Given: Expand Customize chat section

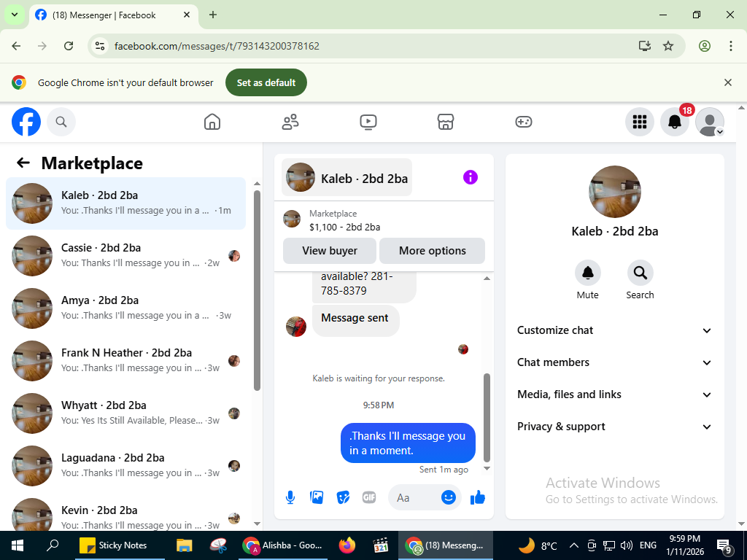Looking at the screenshot, I should pos(614,330).
